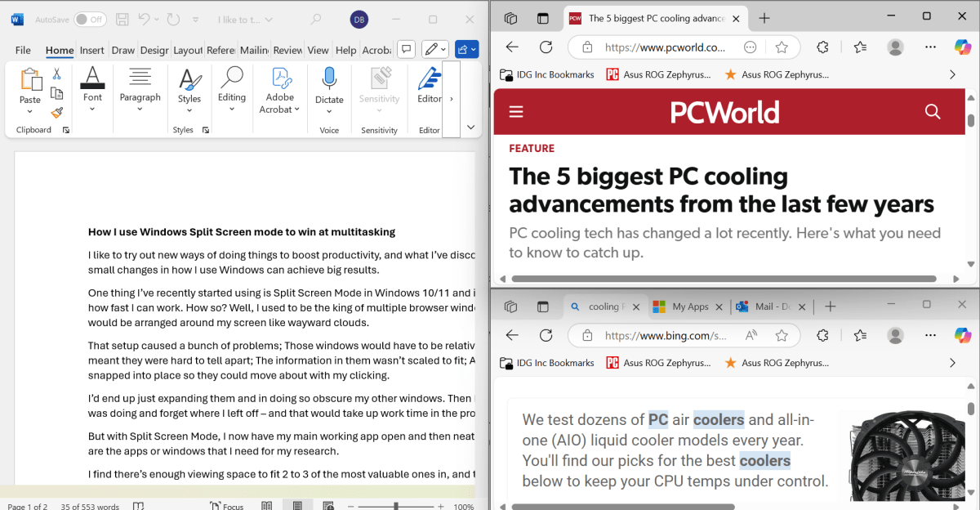Screen dimensions: 980x510
Task: Open Copilot in the top Edge window
Action: [962, 47]
